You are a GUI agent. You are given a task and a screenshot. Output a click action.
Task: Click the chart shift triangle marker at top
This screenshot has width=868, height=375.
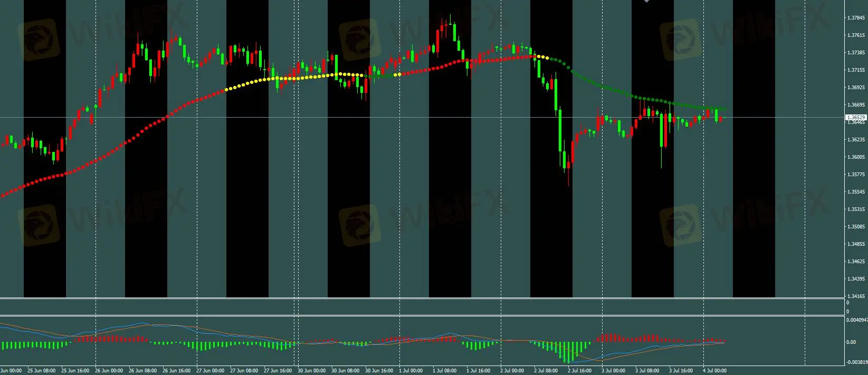click(647, 2)
